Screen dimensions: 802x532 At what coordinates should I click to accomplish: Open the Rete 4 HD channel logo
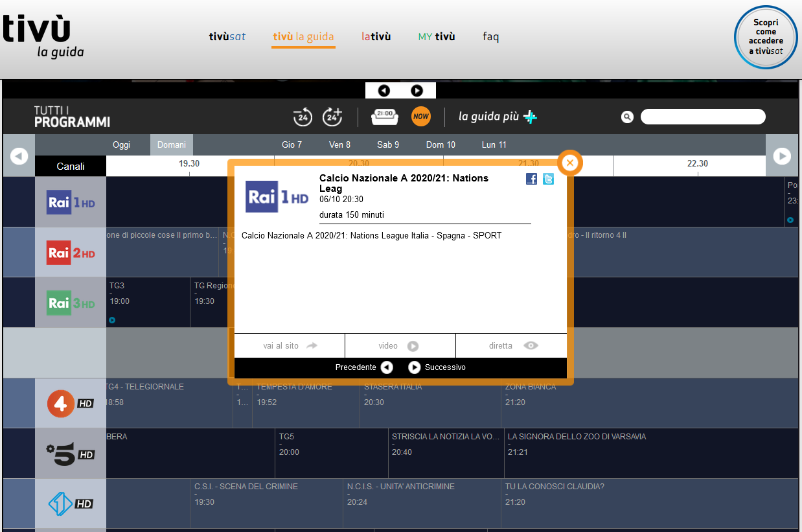[71, 403]
